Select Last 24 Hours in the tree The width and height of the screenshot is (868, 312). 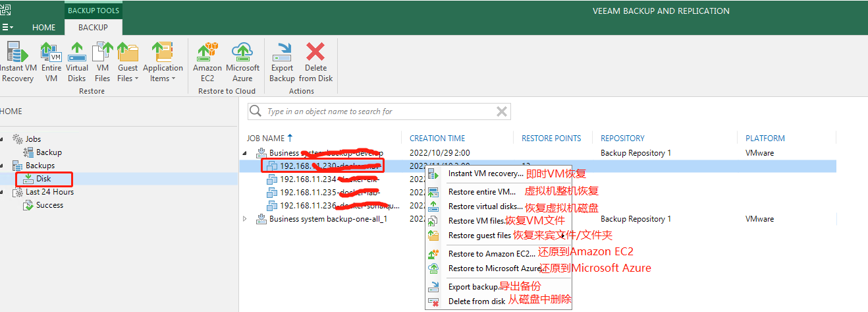[49, 192]
